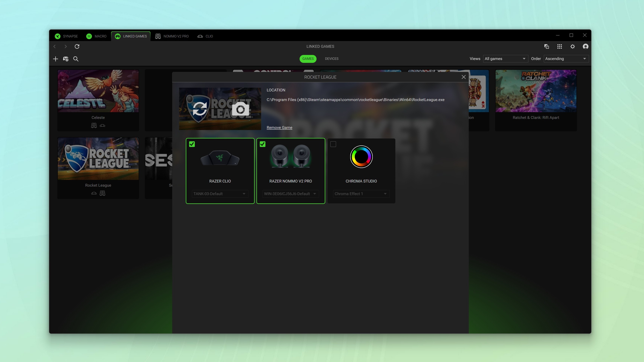Click the Remove Game link
The image size is (644, 362).
pyautogui.click(x=279, y=128)
